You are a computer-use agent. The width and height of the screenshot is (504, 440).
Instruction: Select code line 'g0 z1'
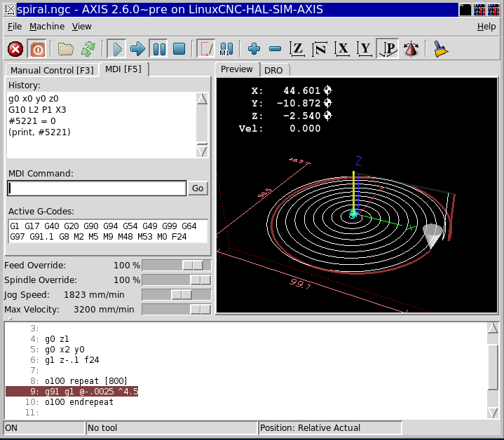coord(57,339)
